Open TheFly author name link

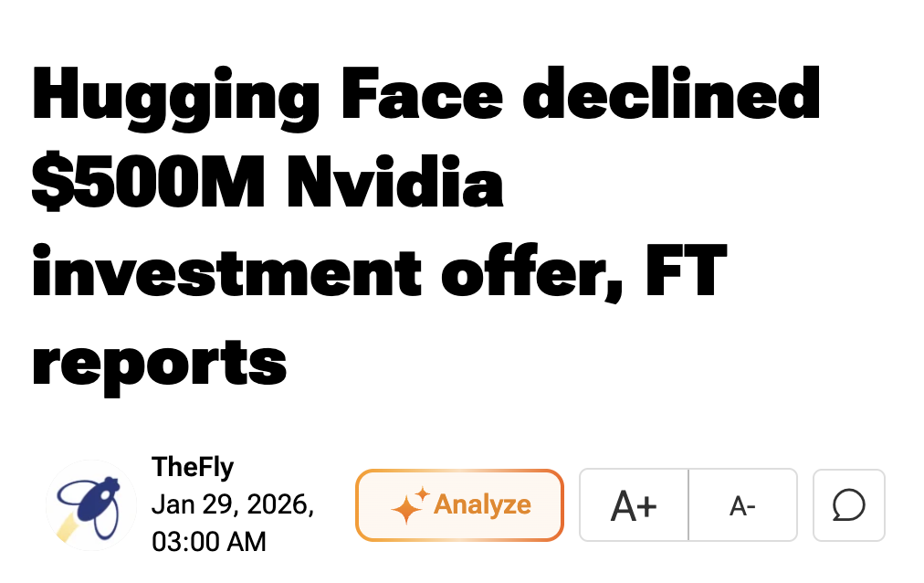coord(193,467)
